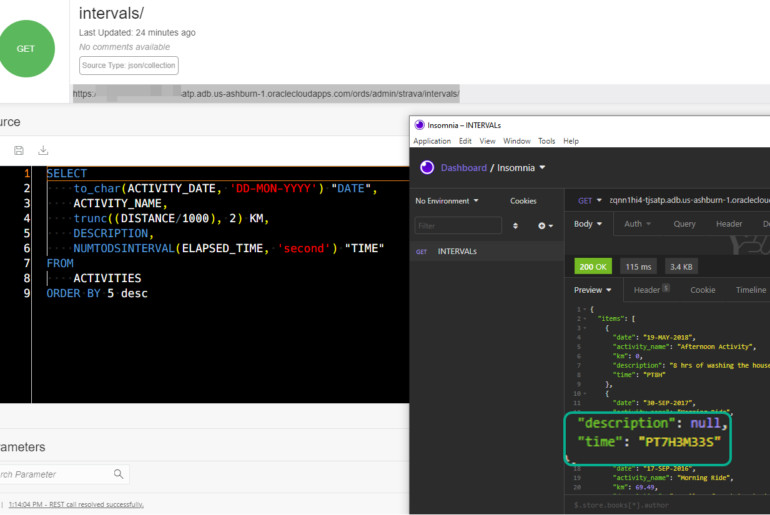770x515 pixels.
Task: Click the green GET method badge
Action: (26, 49)
